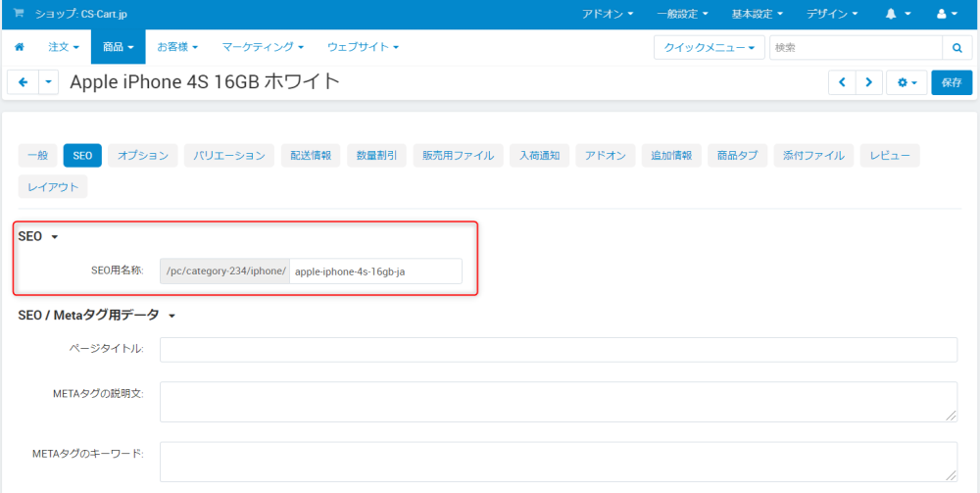This screenshot has width=980, height=493.
Task: Click the ページタイトル input field
Action: coord(559,350)
